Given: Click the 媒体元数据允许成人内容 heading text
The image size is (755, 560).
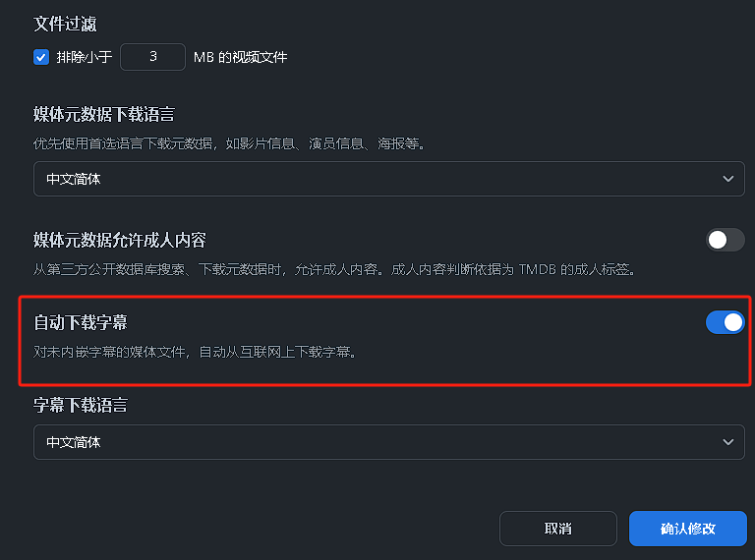Looking at the screenshot, I should tap(119, 241).
